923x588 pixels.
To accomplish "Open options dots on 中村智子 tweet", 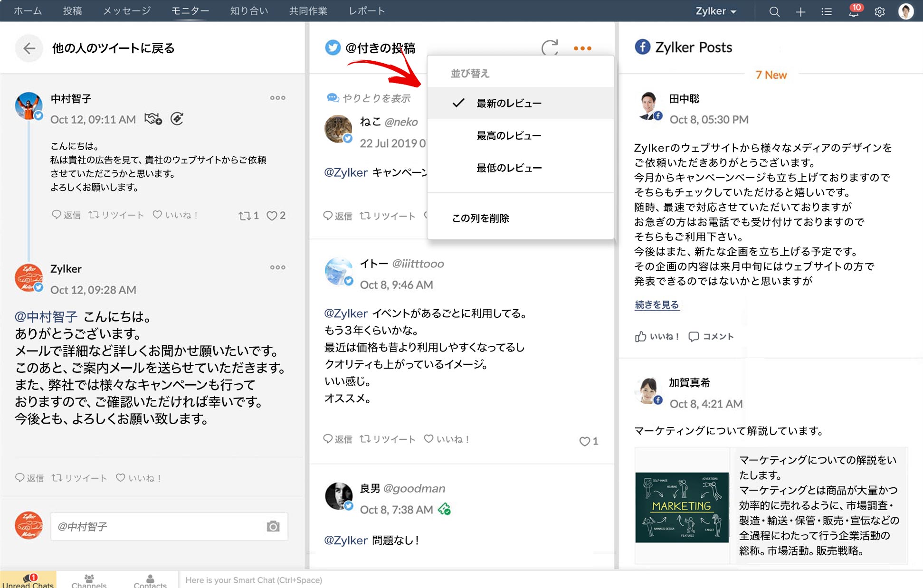I will point(278,98).
